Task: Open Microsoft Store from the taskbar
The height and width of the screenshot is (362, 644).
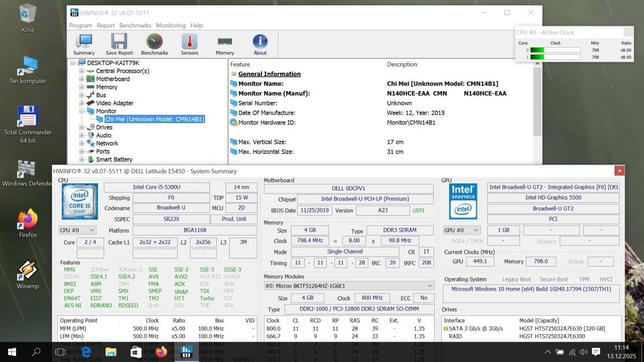Action: [136, 352]
